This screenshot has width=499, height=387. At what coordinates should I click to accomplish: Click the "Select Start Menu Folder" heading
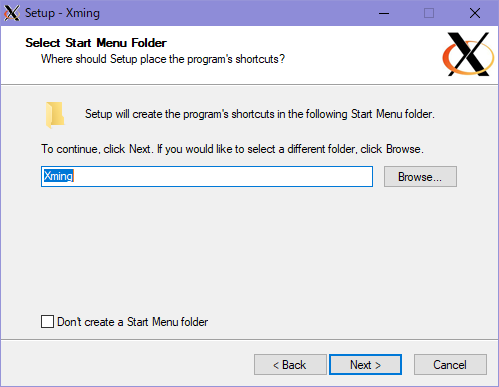pos(96,43)
